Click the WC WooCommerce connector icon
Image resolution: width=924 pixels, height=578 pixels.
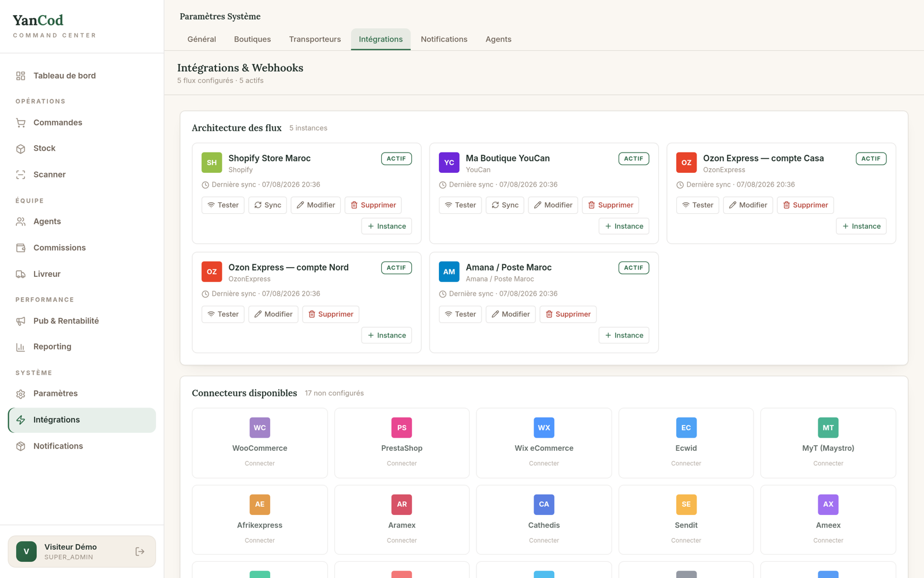click(x=260, y=428)
